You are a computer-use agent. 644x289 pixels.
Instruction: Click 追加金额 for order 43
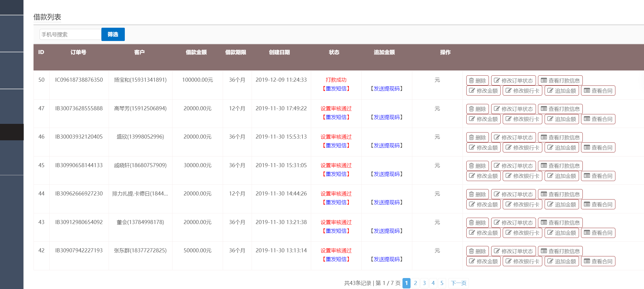tap(561, 233)
